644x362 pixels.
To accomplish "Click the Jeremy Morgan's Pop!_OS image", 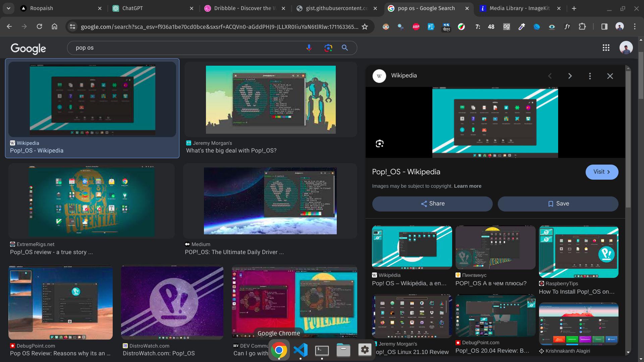I will pyautogui.click(x=270, y=100).
